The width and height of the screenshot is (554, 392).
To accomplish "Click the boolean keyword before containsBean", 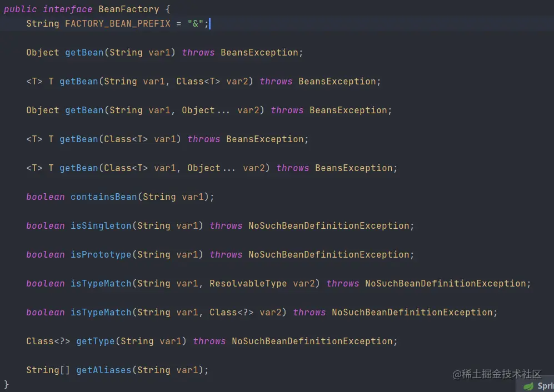I will pyautogui.click(x=46, y=197).
